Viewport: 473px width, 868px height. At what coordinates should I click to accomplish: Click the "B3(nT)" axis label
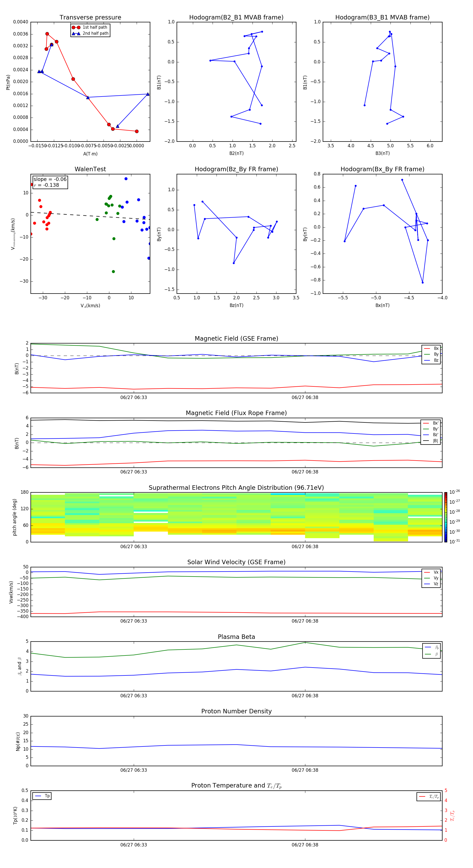[382, 153]
